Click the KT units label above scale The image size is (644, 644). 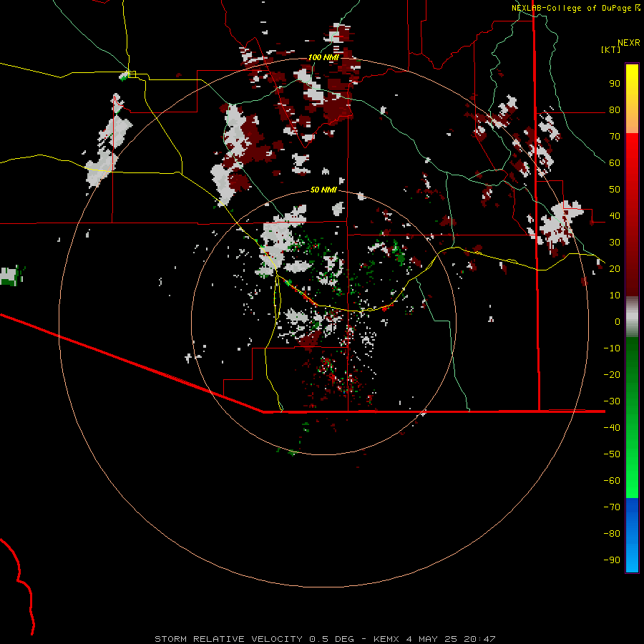pyautogui.click(x=611, y=49)
